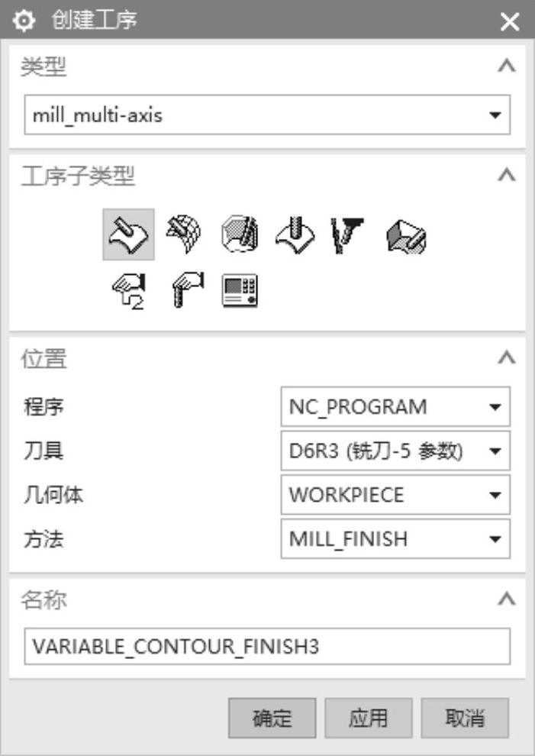535x756 pixels.
Task: Click the VARIABLE_CONTOUR_FINISH3 name field
Action: coord(267,646)
